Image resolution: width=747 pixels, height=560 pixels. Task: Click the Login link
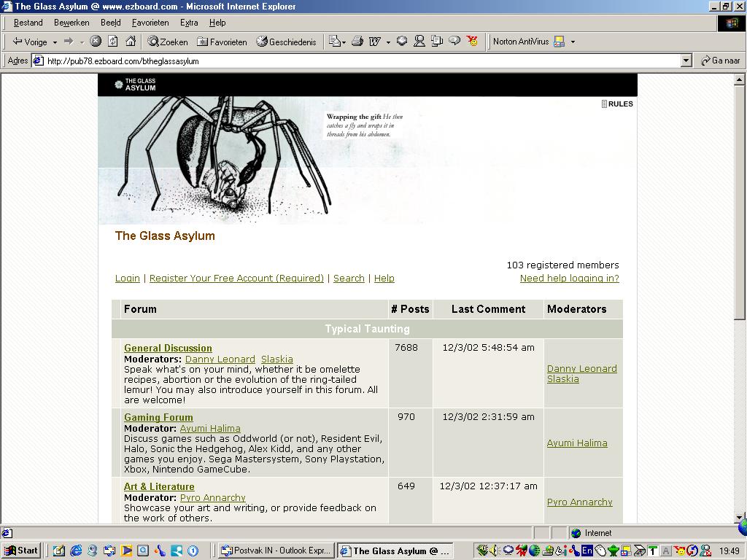click(x=127, y=278)
